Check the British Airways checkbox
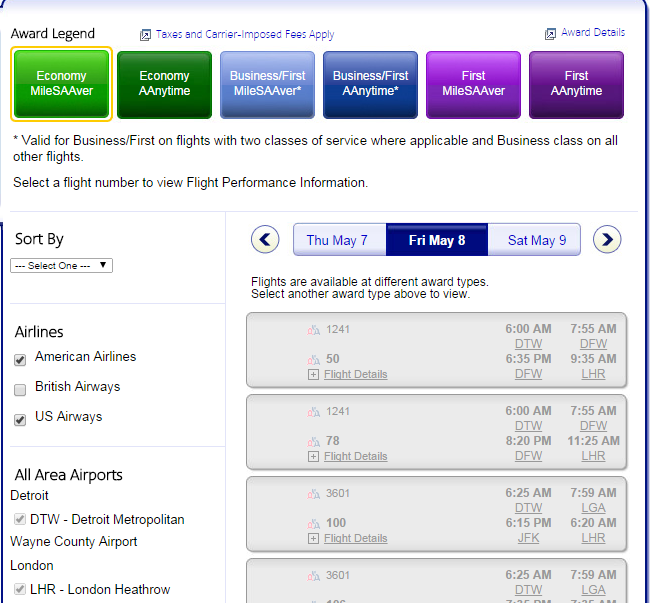This screenshot has height=603, width=658. tap(20, 390)
